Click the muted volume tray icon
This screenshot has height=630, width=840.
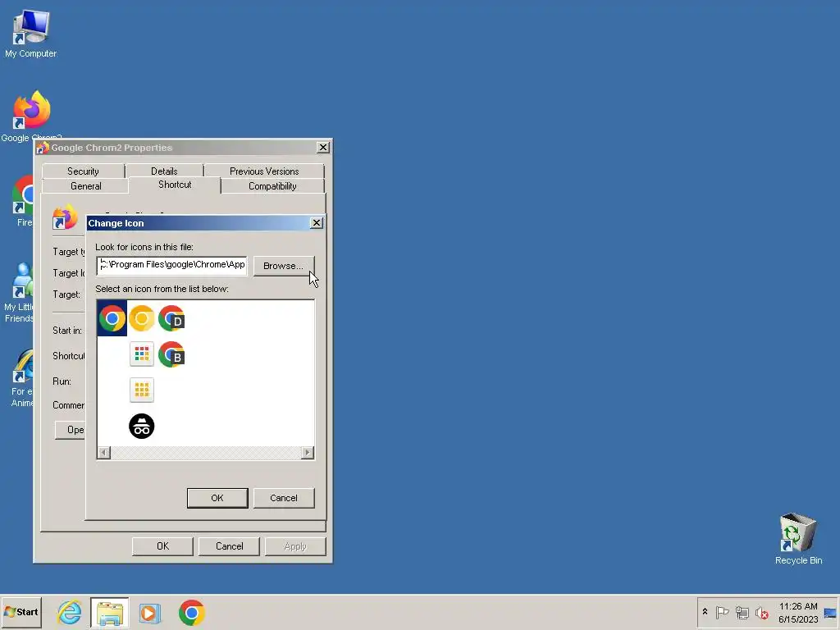761,612
